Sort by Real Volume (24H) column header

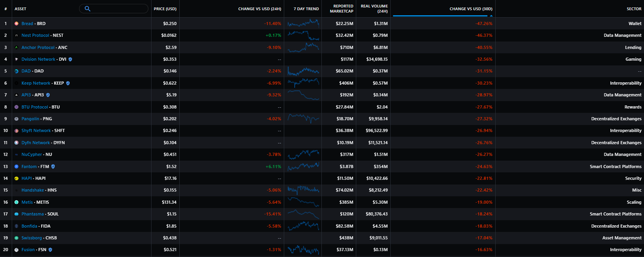[374, 9]
